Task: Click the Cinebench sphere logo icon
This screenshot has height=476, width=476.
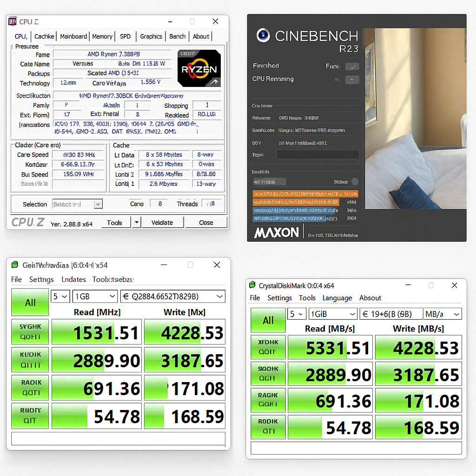Action: (263, 35)
